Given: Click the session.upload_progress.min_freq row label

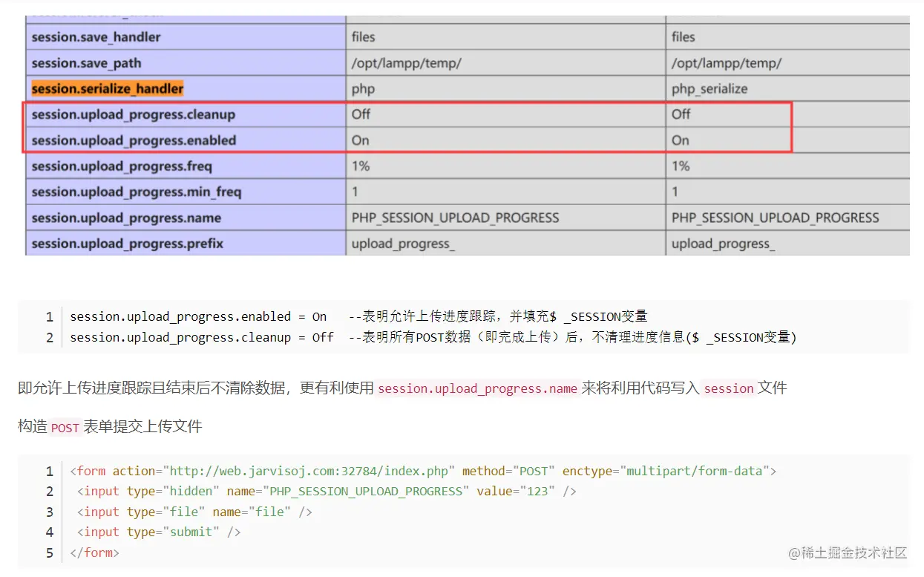Looking at the screenshot, I should (x=137, y=192).
